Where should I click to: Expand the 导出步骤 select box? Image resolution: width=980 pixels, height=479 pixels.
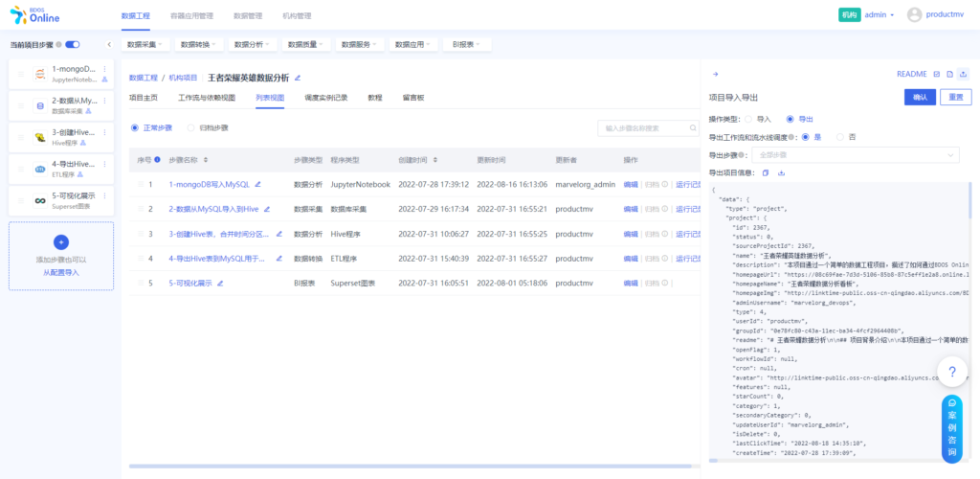(855, 155)
